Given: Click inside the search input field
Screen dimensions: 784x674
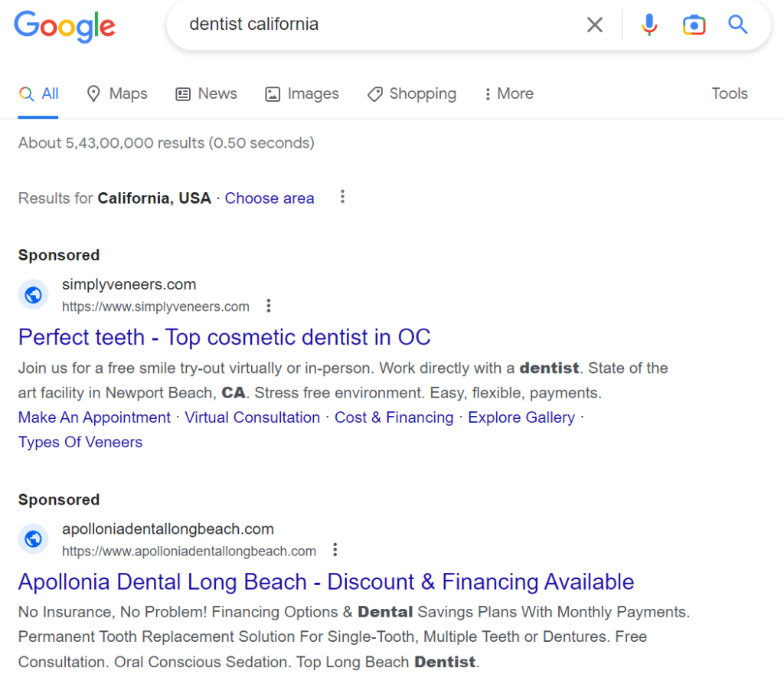Looking at the screenshot, I should 345,24.
